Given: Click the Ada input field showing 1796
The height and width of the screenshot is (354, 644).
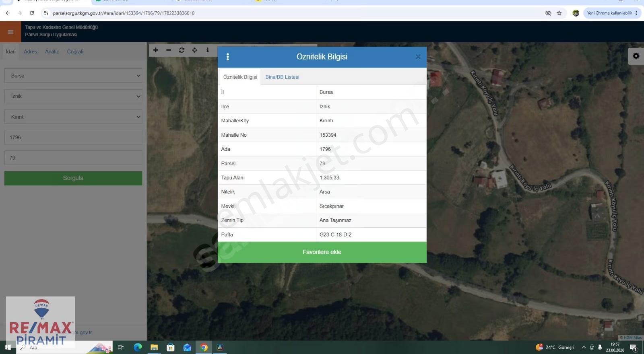Looking at the screenshot, I should (73, 137).
